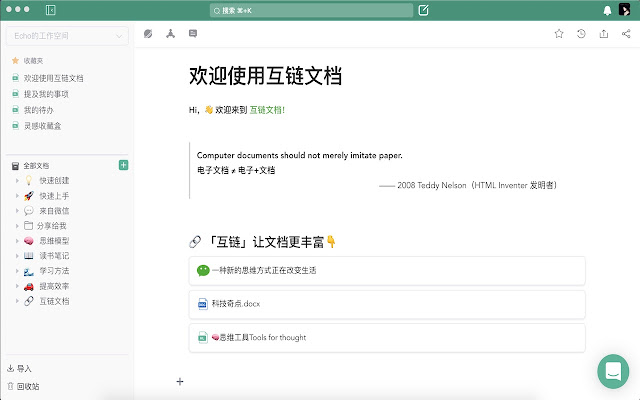Image resolution: width=640 pixels, height=400 pixels.
Task: Expand the 思维模型 folder arrow
Action: (x=17, y=241)
